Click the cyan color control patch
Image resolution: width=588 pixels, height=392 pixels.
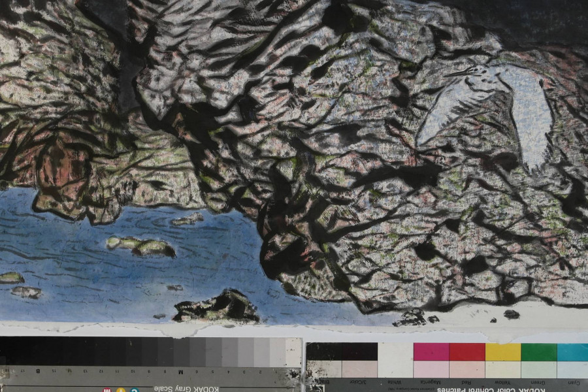pos(572,352)
